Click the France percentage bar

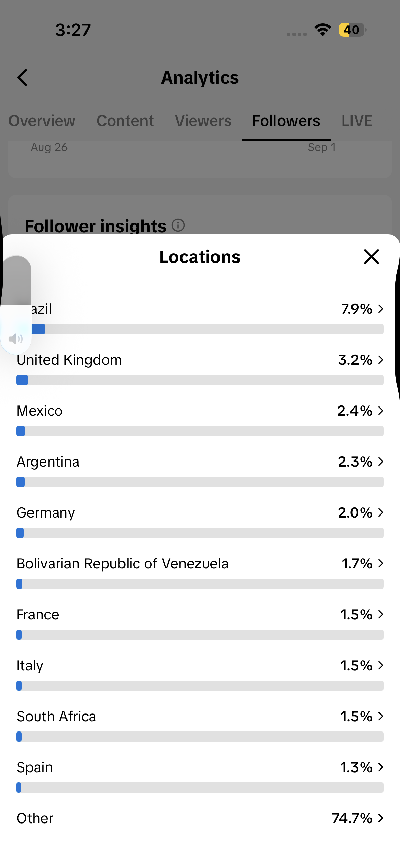coord(200,635)
